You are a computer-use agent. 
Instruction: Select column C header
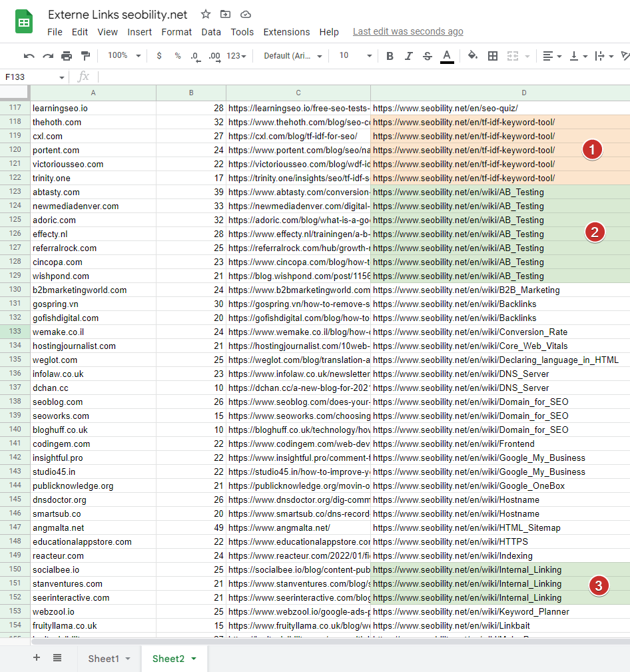click(x=298, y=93)
